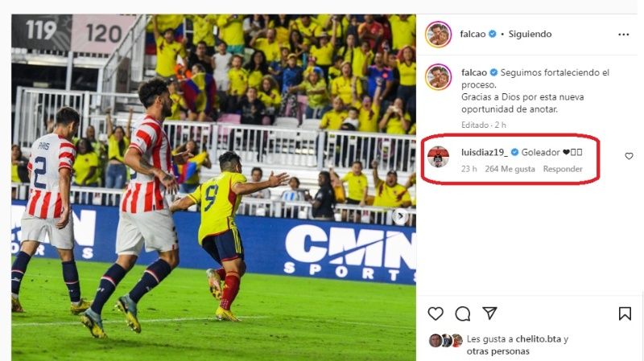View the 264 Me gusta comment likes

[510, 169]
